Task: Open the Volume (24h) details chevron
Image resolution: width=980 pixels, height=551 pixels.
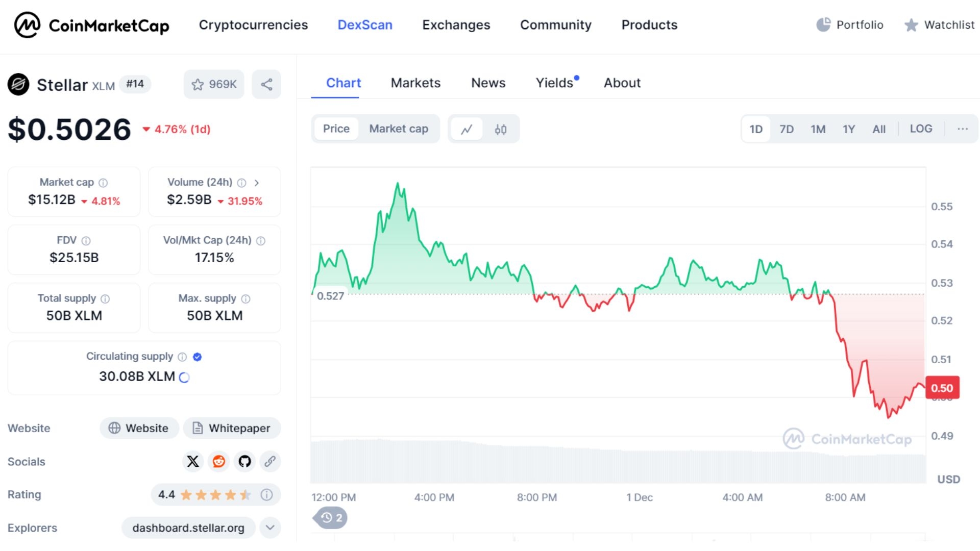Action: 257,182
